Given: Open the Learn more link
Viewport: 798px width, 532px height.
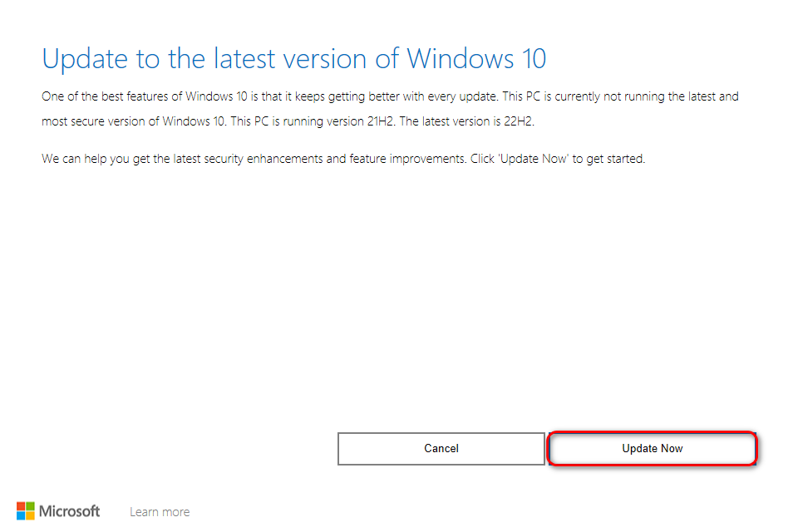Looking at the screenshot, I should [160, 512].
